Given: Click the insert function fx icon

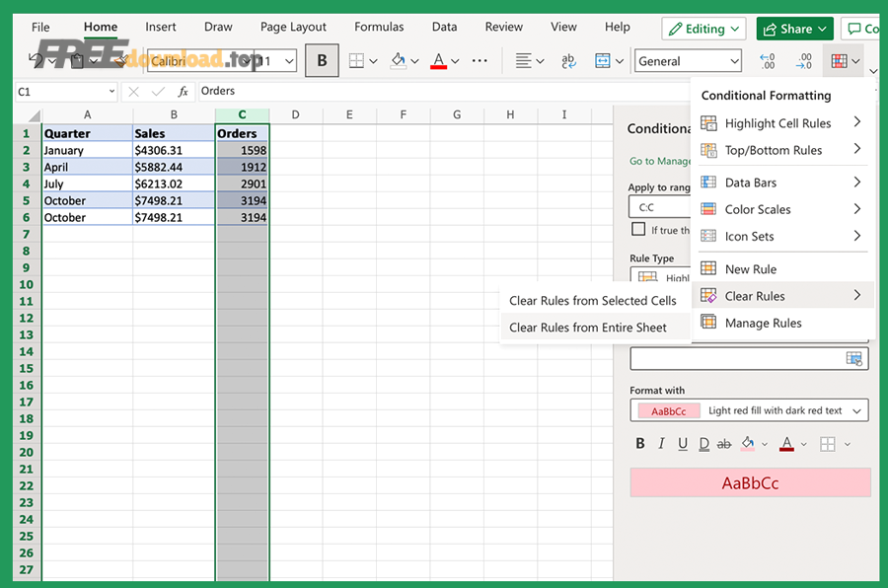Looking at the screenshot, I should 183,91.
